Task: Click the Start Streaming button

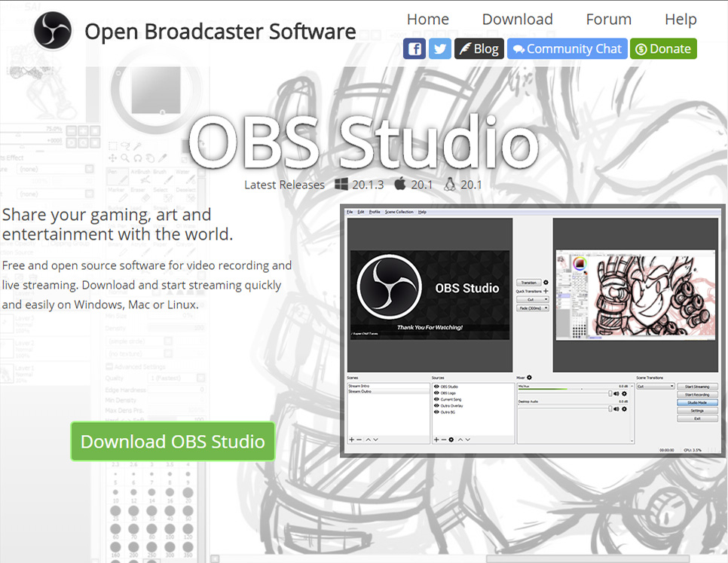Action: pos(697,386)
